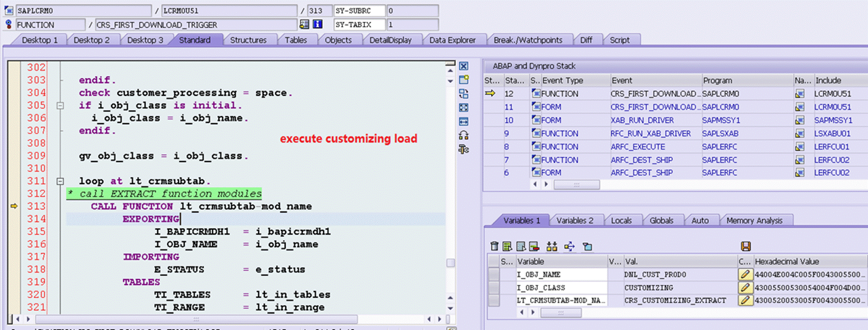Viewport: 868px width, 330px height.
Task: Select row marker for I_OBJ_CLASS variable
Action: tap(494, 287)
